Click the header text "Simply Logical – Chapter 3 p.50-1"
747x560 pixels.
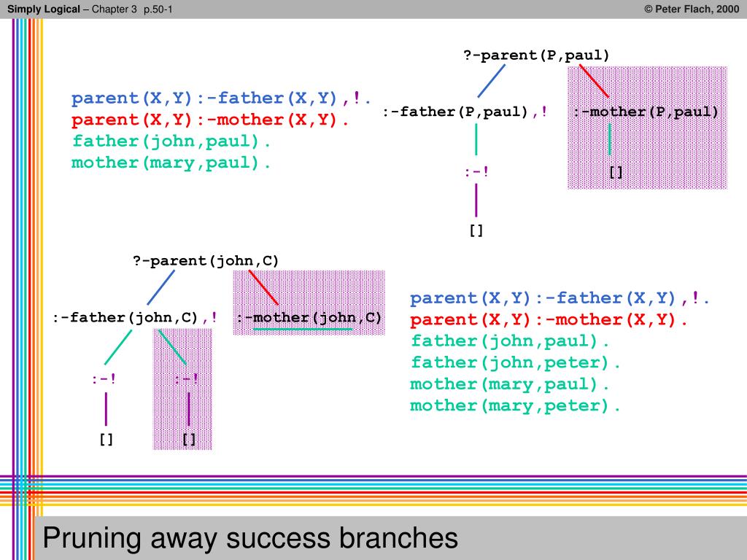tap(90, 9)
